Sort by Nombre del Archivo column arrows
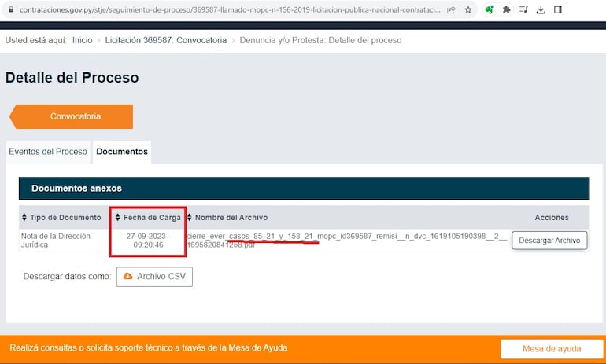The image size is (606, 364). [x=190, y=218]
